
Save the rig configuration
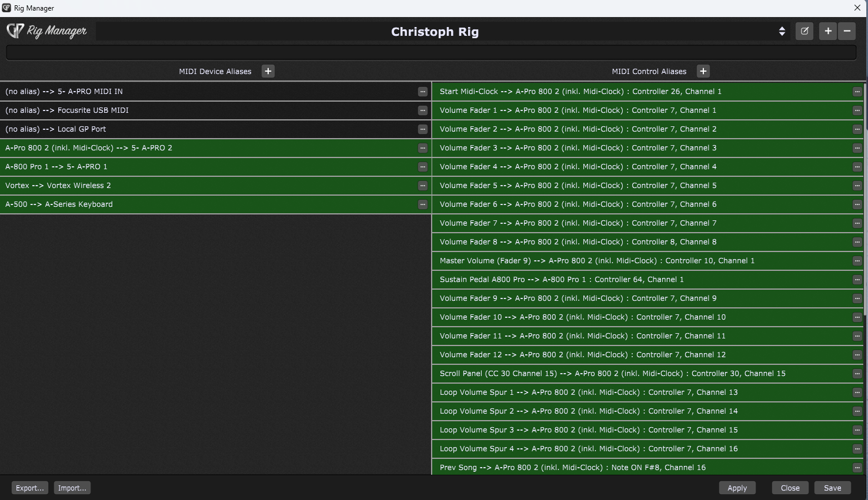coord(832,488)
